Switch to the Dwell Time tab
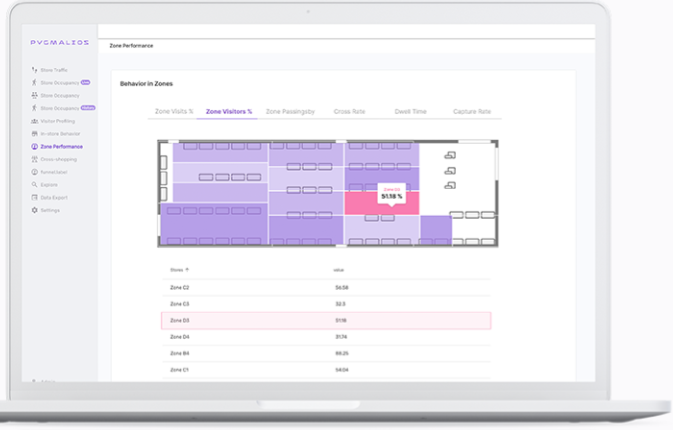Image resolution: width=673 pixels, height=430 pixels. (411, 112)
